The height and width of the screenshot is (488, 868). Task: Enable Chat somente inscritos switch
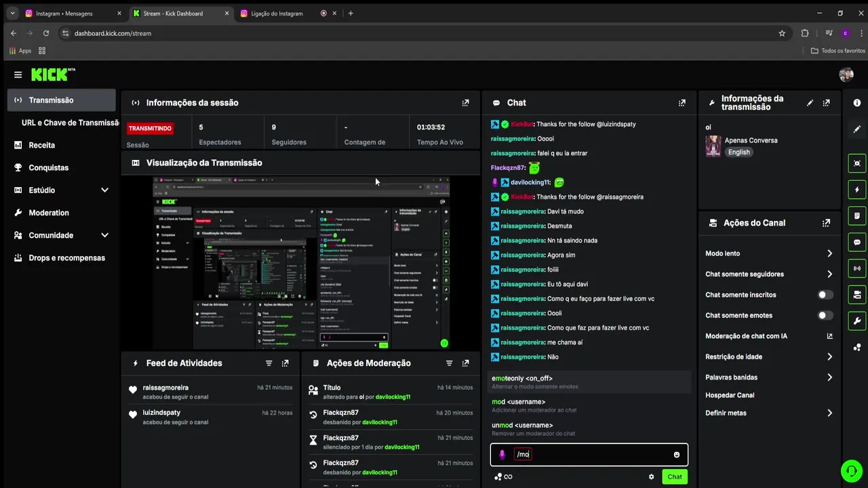coord(825,295)
